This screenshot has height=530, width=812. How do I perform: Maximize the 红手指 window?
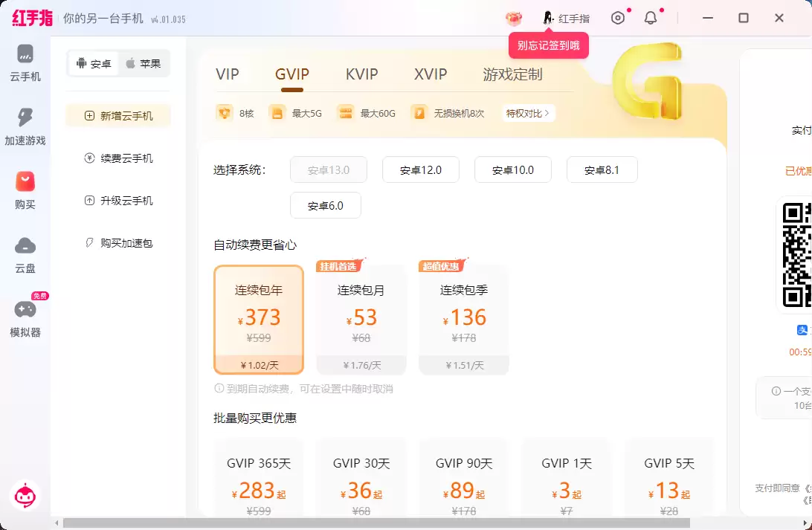pyautogui.click(x=743, y=18)
